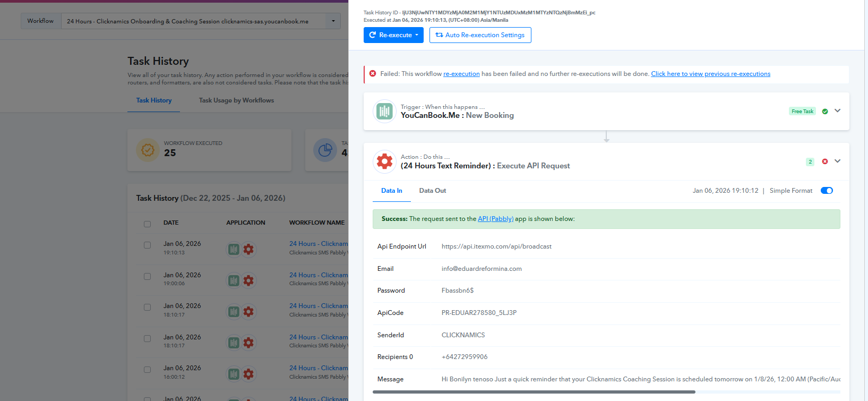Click the 'YouCanBook.Me : New Booking' title
Screen dimensions: 868x401
[457, 115]
